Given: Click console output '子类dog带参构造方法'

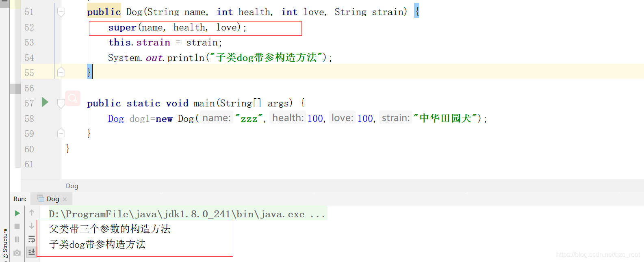Looking at the screenshot, I should (98, 244).
